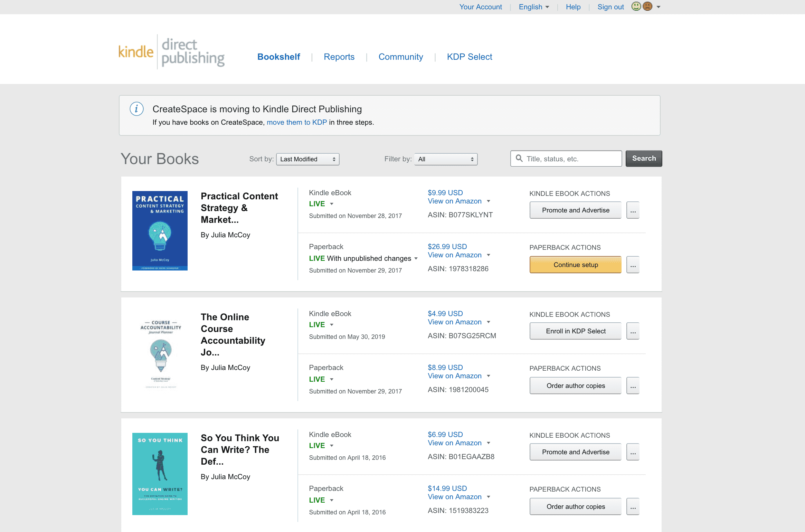This screenshot has height=532, width=805.
Task: Expand LIVE status arrow for So You Think eBook
Action: (332, 446)
